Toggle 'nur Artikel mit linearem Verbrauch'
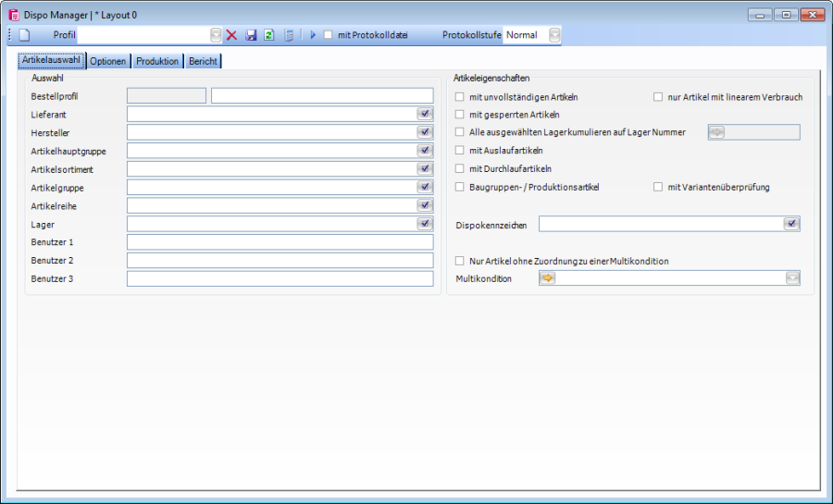This screenshot has width=833, height=504. [x=658, y=96]
